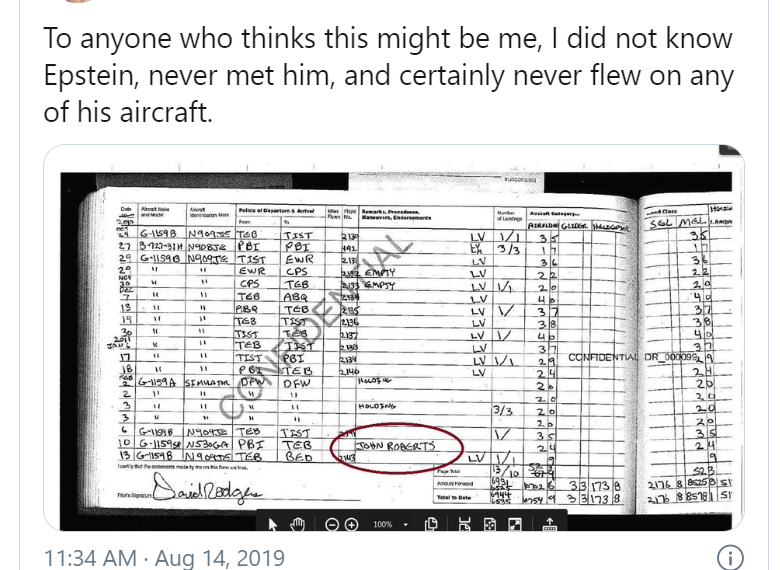This screenshot has width=780, height=570.
Task: Zoom out with the minus icon
Action: point(332,524)
